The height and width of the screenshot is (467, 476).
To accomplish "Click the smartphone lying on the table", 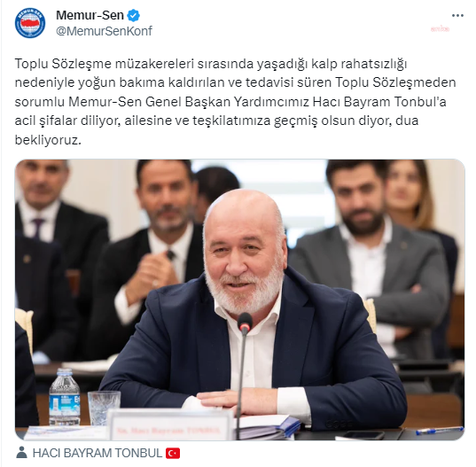I will coord(361,435).
